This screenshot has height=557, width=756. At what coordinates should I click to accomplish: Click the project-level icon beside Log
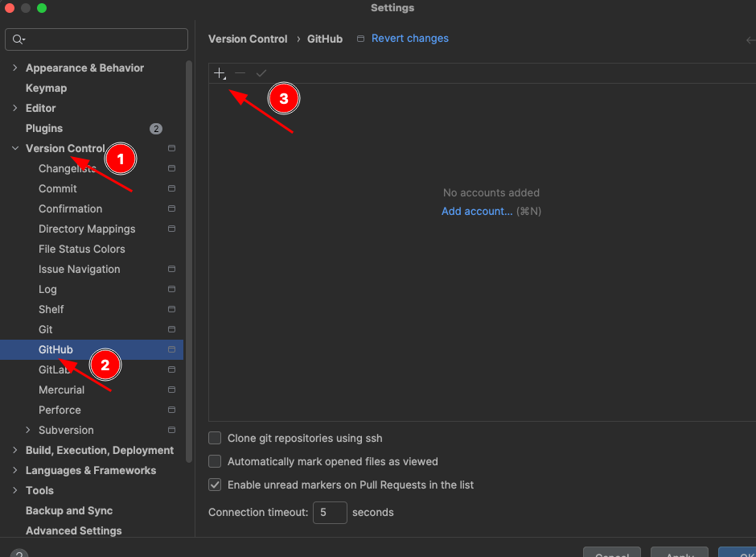171,289
